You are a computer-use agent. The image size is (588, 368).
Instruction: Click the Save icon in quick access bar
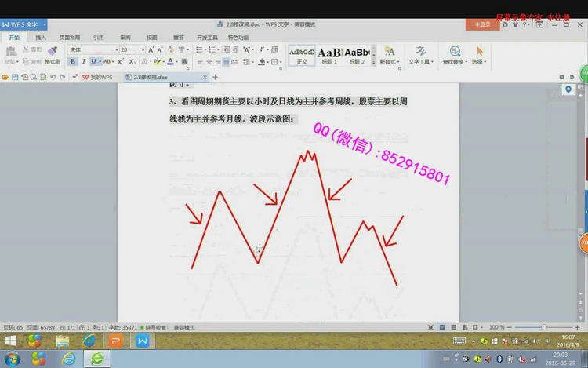pos(15,77)
